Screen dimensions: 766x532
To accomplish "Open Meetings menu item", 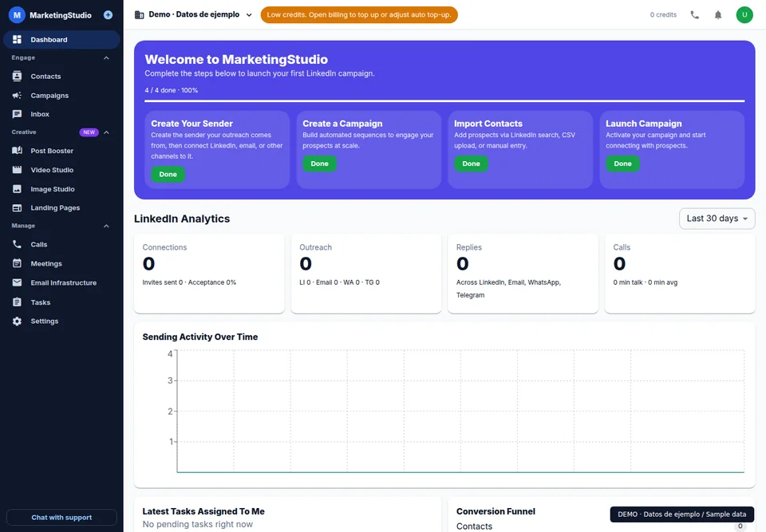I will pos(61,263).
